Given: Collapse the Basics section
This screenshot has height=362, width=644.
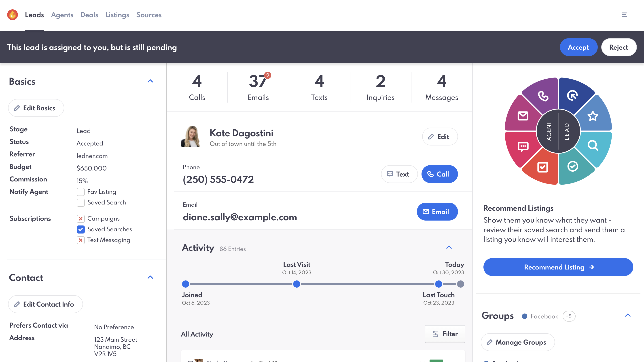Looking at the screenshot, I should click(x=150, y=81).
